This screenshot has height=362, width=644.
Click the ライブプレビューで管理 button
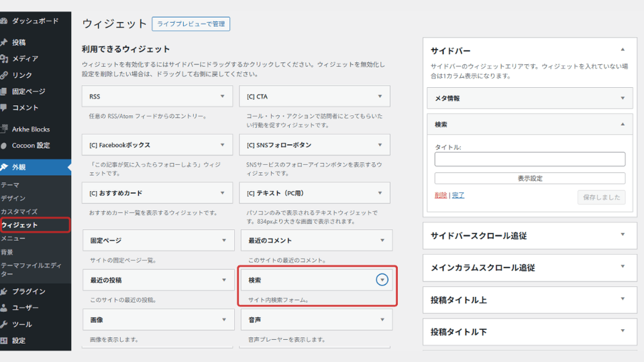[191, 24]
